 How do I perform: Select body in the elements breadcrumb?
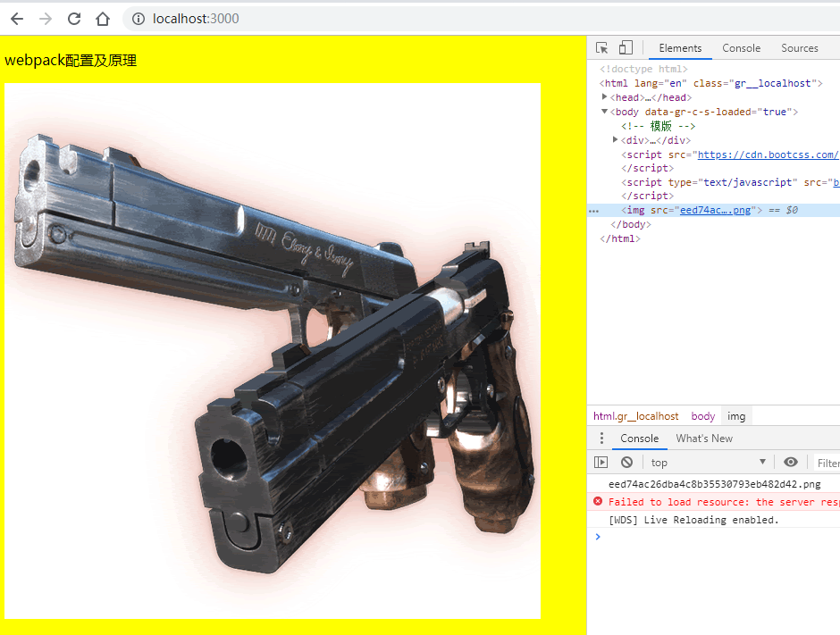click(x=703, y=416)
